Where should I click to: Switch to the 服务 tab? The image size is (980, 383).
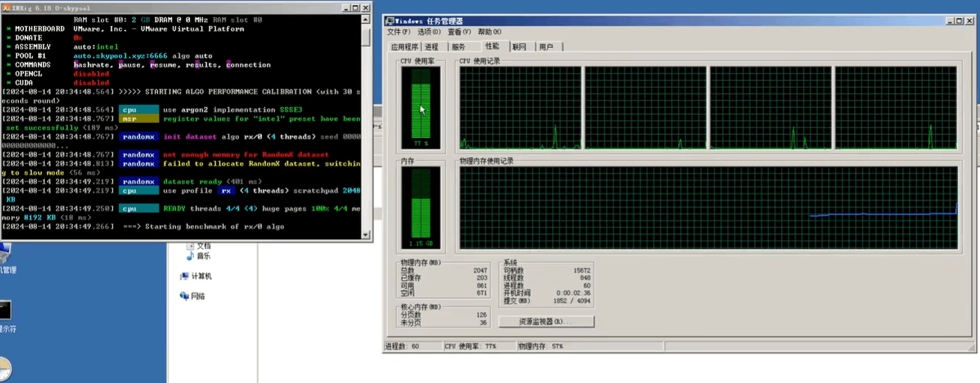pyautogui.click(x=458, y=47)
